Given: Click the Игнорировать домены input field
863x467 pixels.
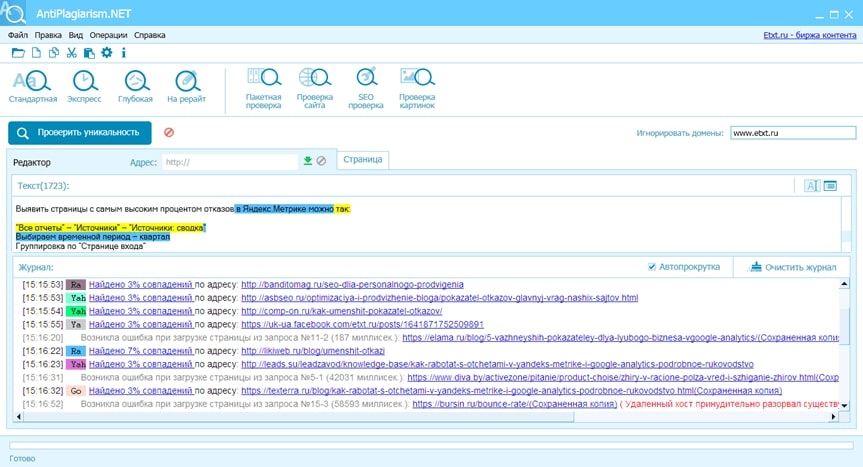Looking at the screenshot, I should tap(791, 132).
